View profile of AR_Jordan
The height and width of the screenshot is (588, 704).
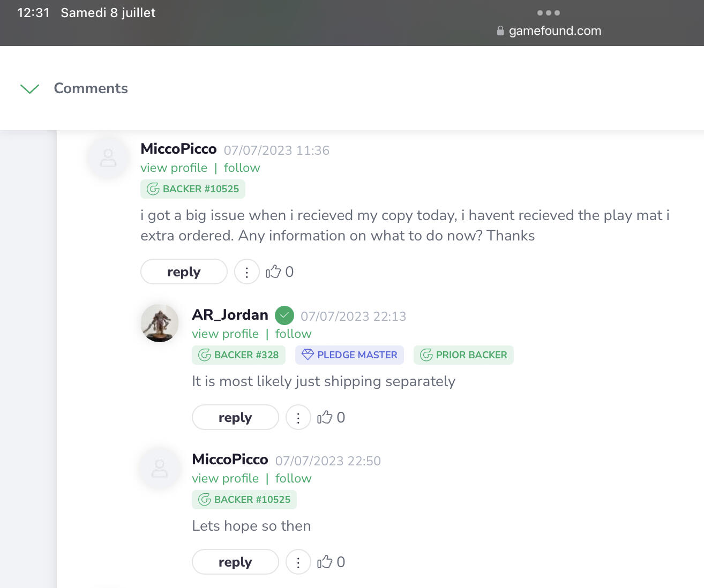tap(225, 334)
